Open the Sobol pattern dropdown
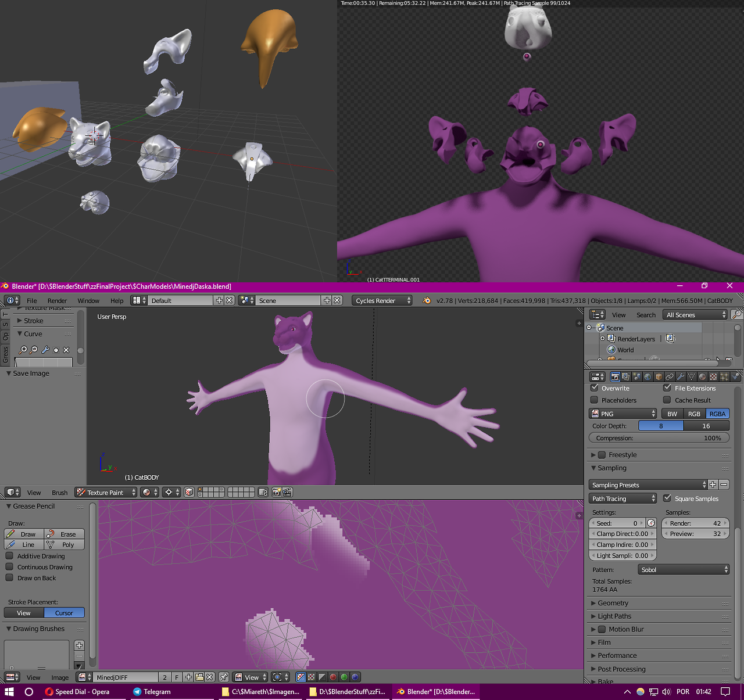This screenshot has height=700, width=744. pos(684,570)
